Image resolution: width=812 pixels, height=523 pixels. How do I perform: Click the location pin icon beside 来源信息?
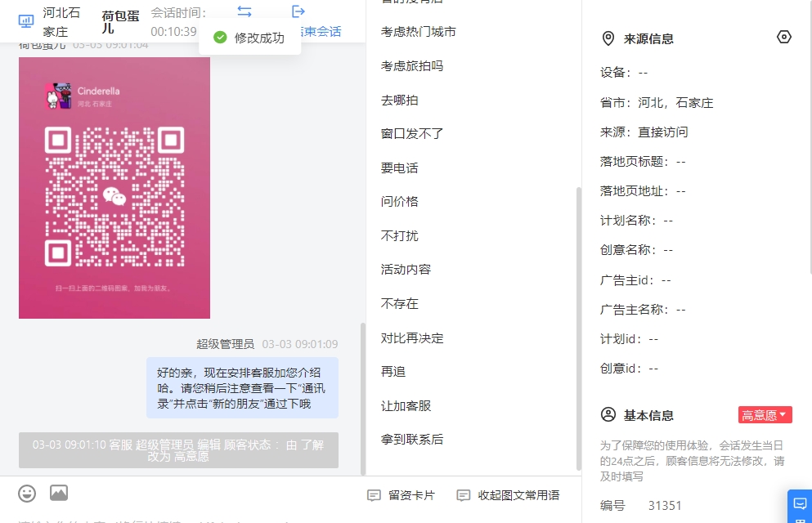pos(608,38)
